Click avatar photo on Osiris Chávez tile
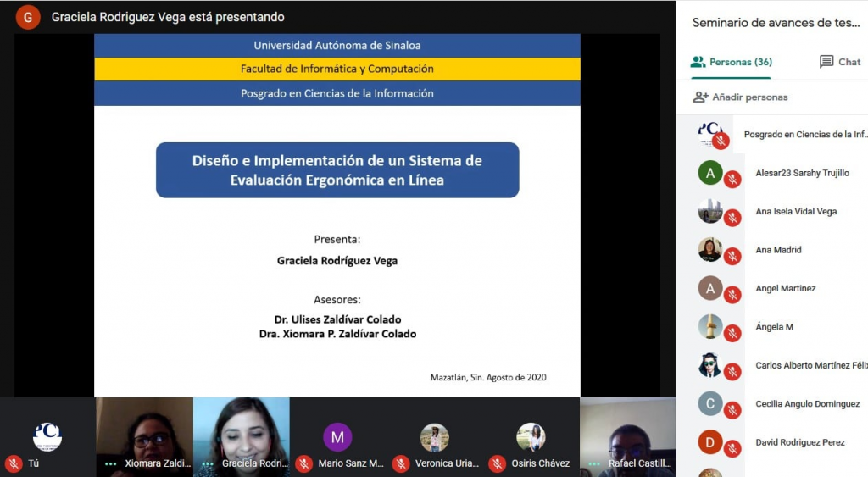The width and height of the screenshot is (868, 477). [531, 437]
